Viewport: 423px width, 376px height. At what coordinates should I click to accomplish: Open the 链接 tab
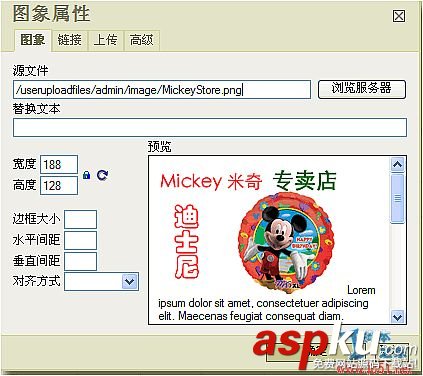[69, 40]
